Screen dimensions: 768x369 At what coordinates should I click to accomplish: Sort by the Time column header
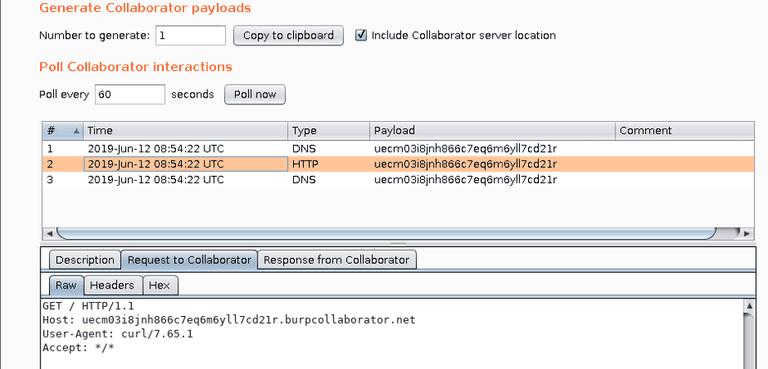186,131
